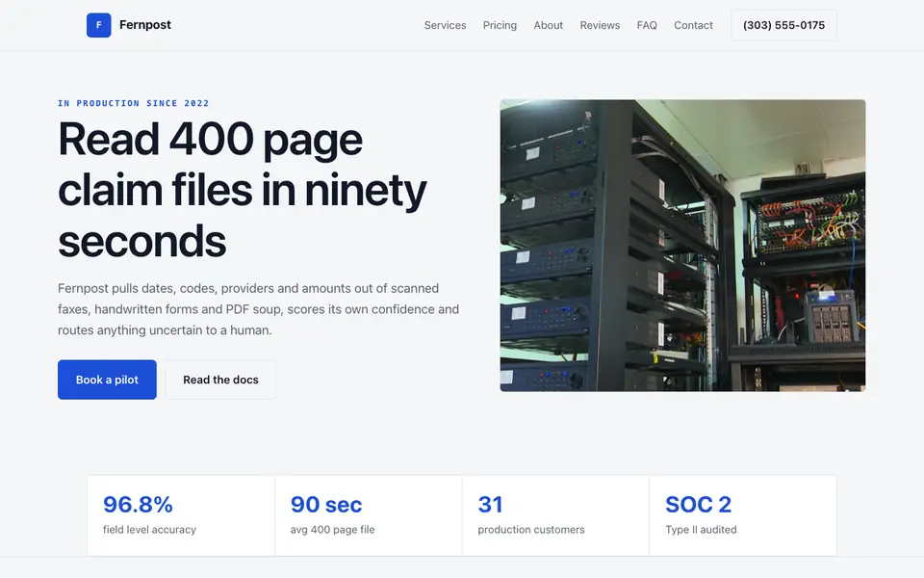
Task: Click the 'field level accuracy' caption
Action: [149, 530]
